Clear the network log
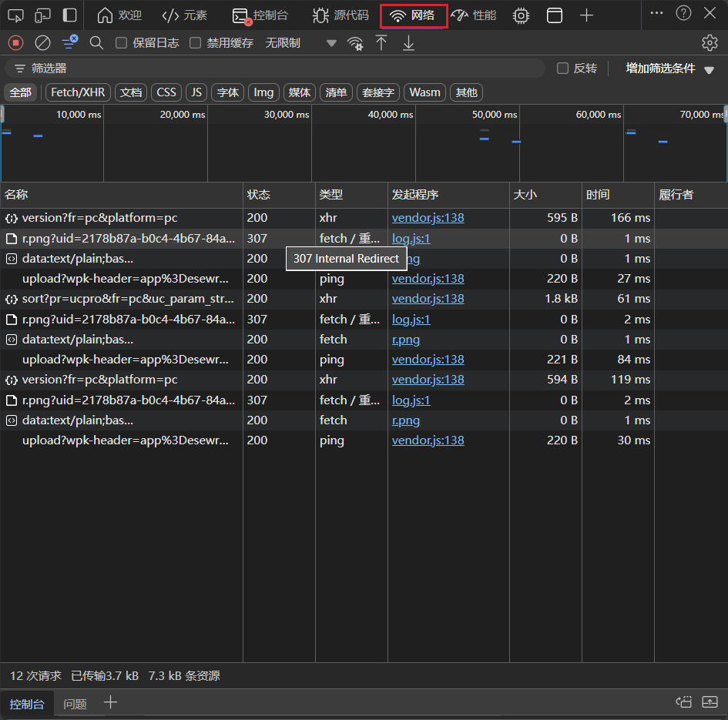Viewport: 728px width, 720px height. tap(43, 43)
